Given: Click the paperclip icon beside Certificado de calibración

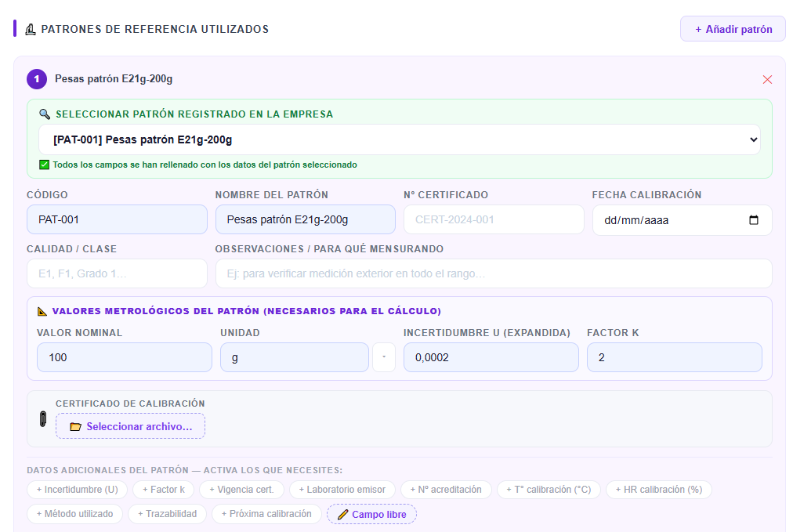Looking at the screenshot, I should 43,419.
